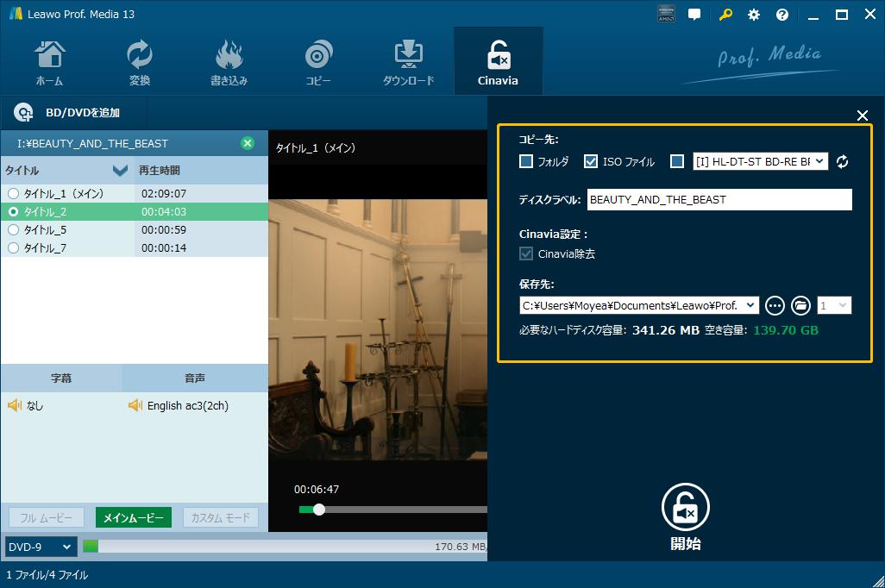The height and width of the screenshot is (588, 885).
Task: Click the key registration icon
Action: [x=725, y=15]
